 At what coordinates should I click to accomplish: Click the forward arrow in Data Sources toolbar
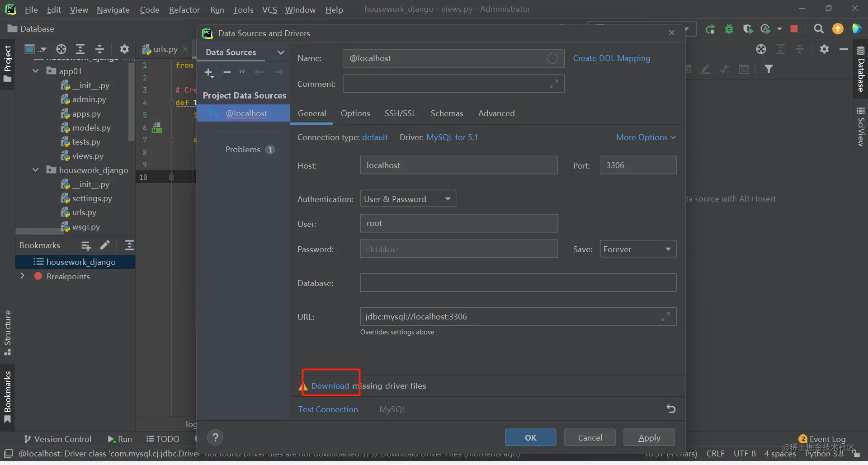pos(279,72)
